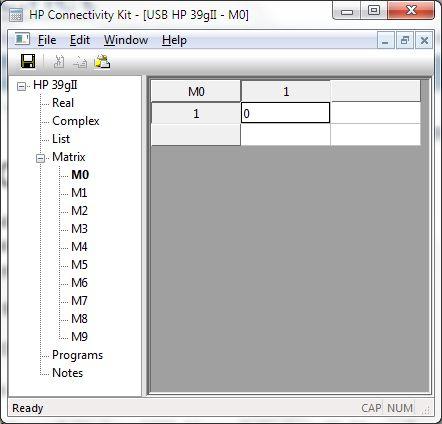Open the Edit menu

[x=80, y=40]
